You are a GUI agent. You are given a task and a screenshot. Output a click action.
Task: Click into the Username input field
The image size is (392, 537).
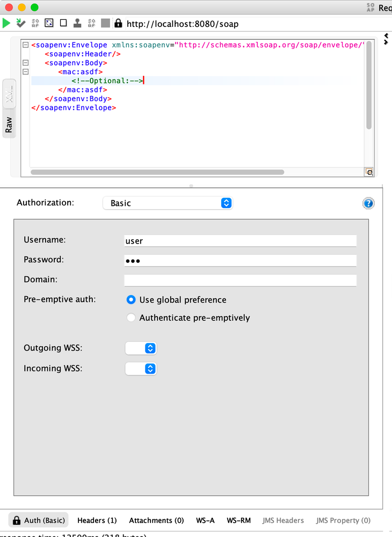pyautogui.click(x=240, y=241)
